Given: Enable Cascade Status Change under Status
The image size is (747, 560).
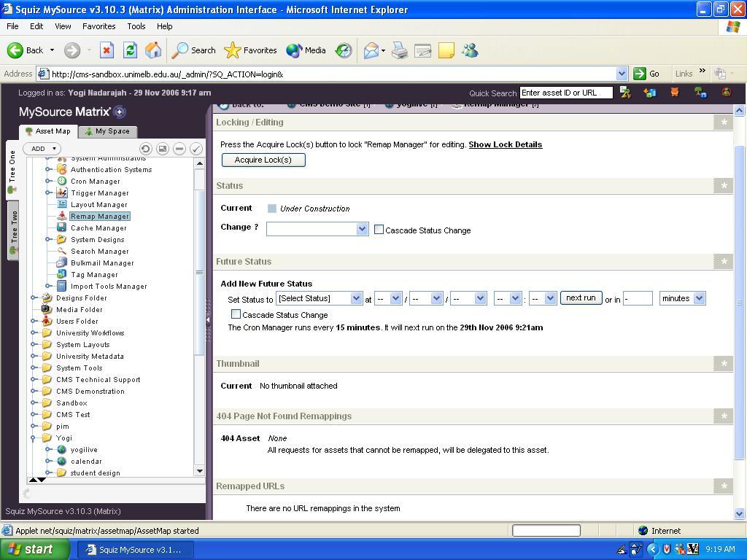Looking at the screenshot, I should [x=379, y=230].
